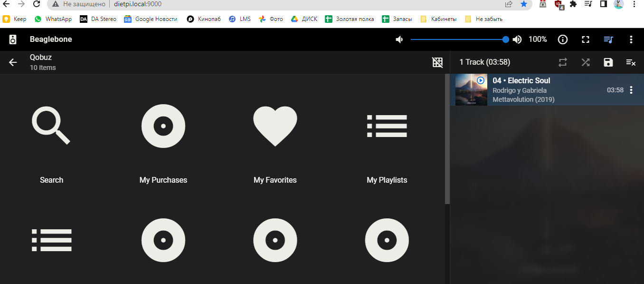Click the volume down speaker icon

[x=399, y=39]
